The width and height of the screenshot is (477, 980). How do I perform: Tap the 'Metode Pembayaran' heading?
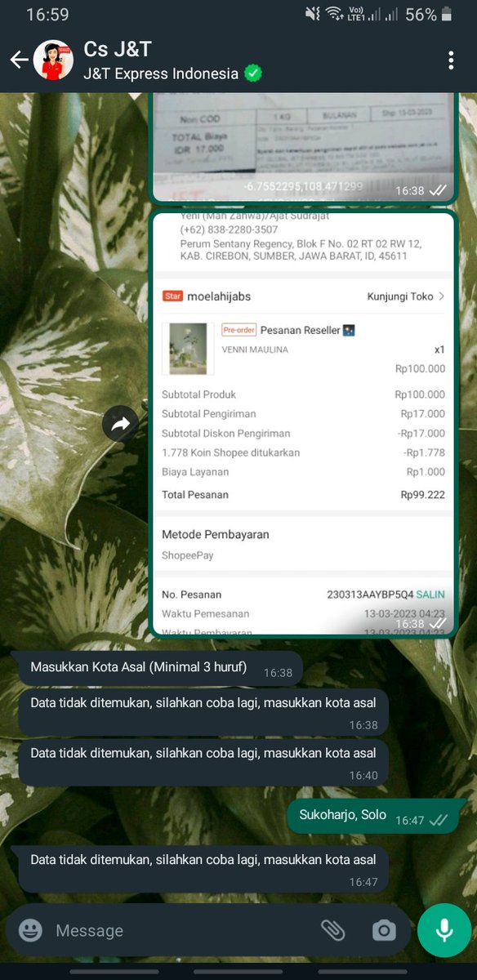(x=216, y=534)
